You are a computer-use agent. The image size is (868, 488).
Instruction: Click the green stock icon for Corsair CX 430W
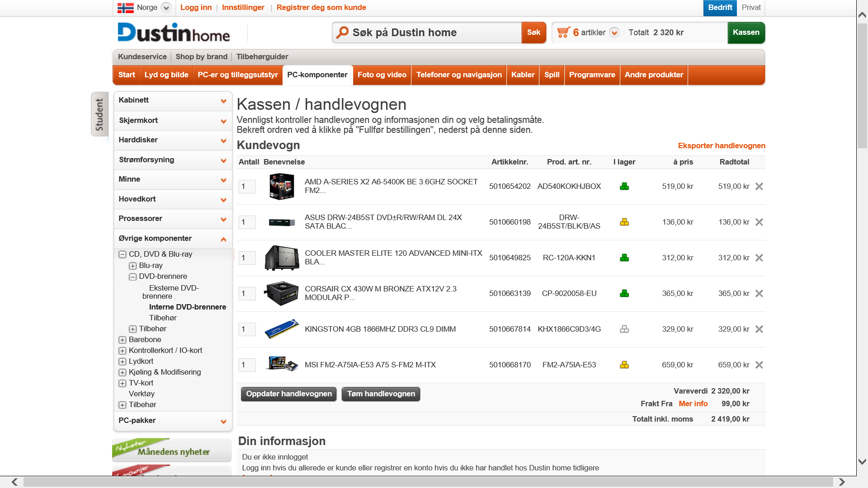[x=624, y=293]
